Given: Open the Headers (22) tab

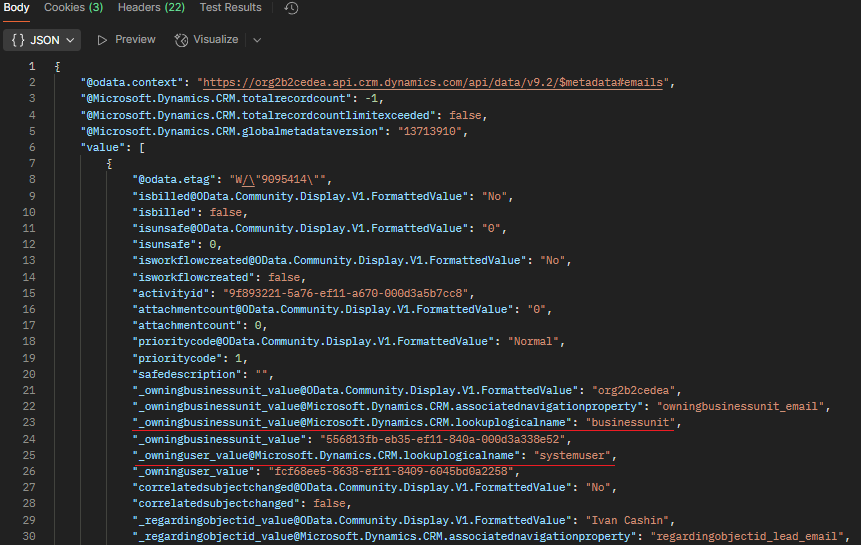Looking at the screenshot, I should (151, 8).
